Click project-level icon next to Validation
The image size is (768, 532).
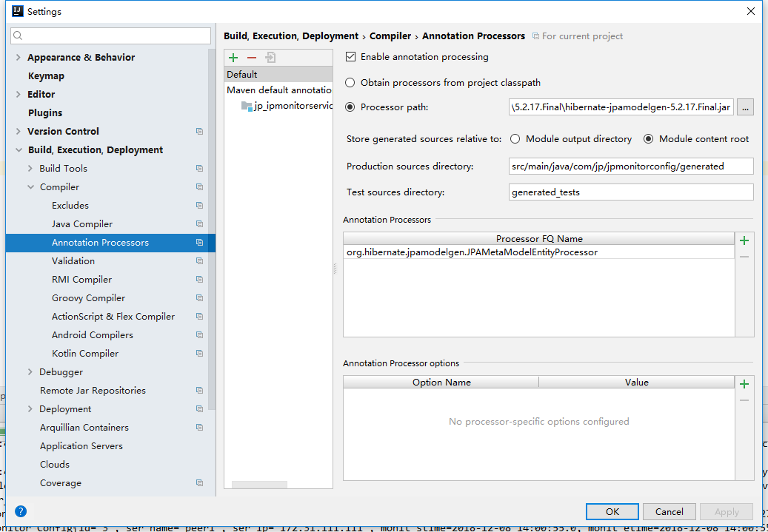pos(199,261)
